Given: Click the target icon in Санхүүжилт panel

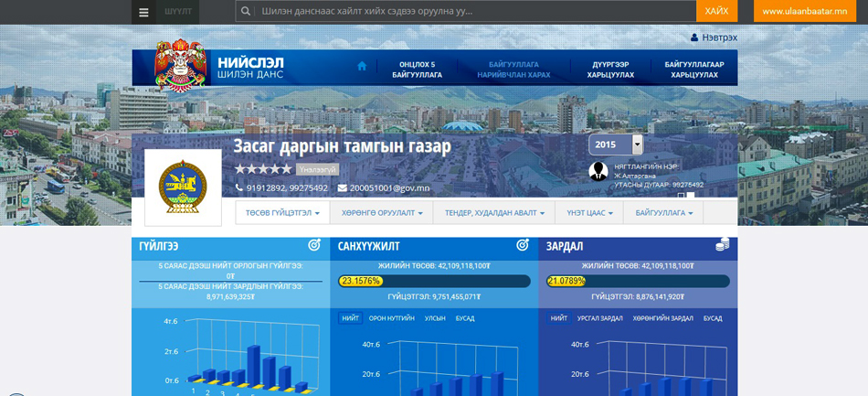Looking at the screenshot, I should pyautogui.click(x=523, y=245).
